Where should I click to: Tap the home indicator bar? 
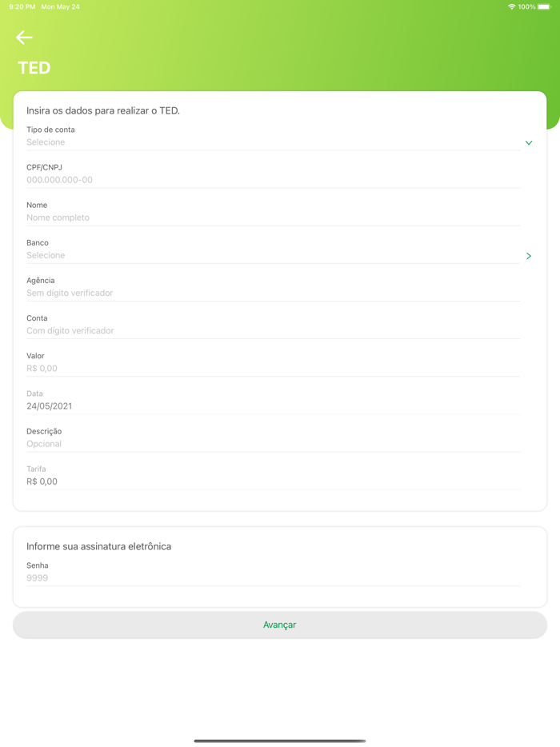[x=280, y=741]
